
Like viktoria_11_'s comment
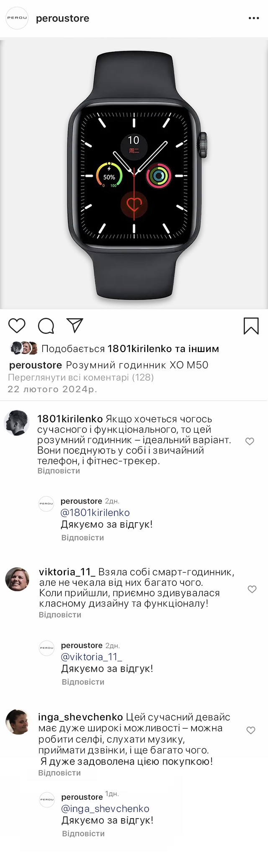252,589
